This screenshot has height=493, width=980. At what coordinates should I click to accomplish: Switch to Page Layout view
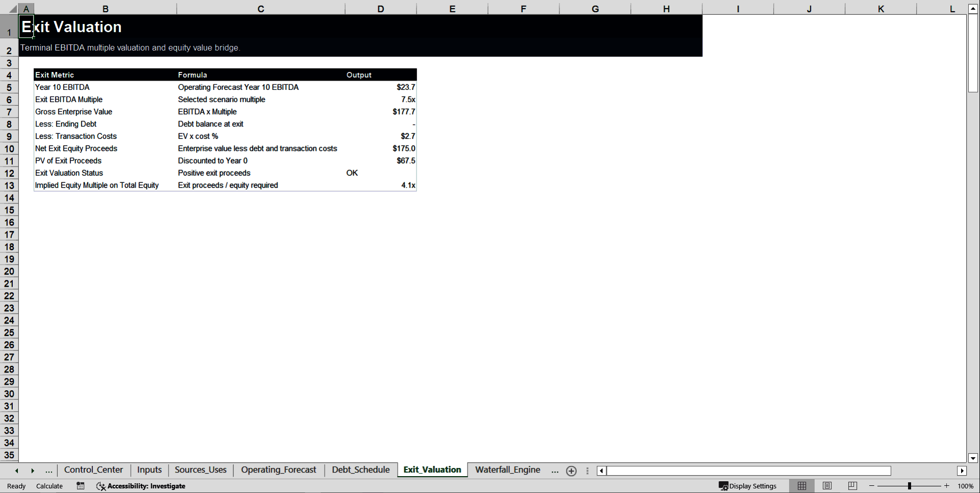click(827, 486)
